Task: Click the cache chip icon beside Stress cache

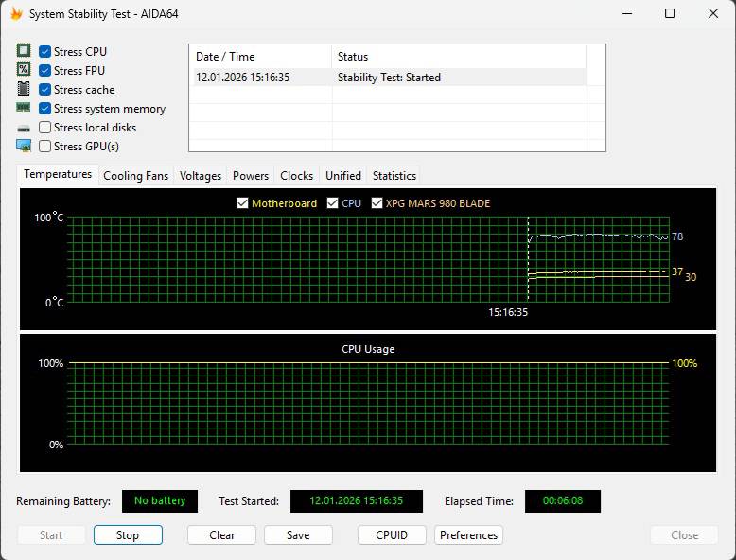Action: 24,89
